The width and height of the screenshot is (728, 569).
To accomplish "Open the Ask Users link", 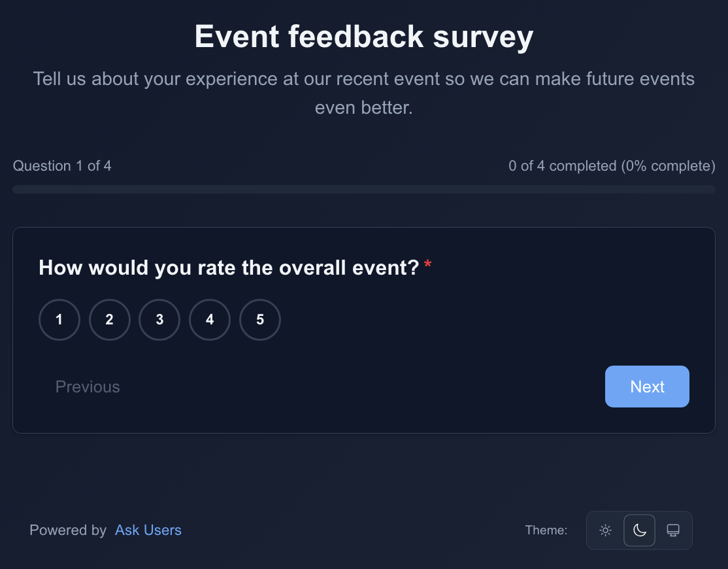I will tap(148, 530).
